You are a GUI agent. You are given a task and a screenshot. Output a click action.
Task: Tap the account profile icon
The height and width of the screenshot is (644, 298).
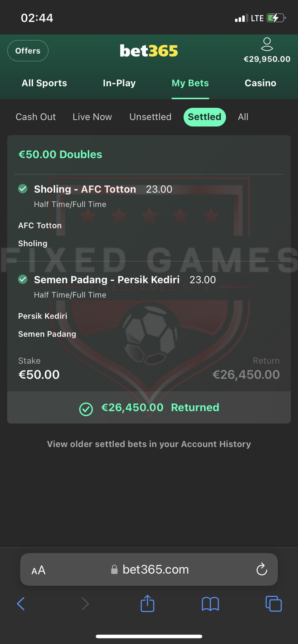[267, 45]
